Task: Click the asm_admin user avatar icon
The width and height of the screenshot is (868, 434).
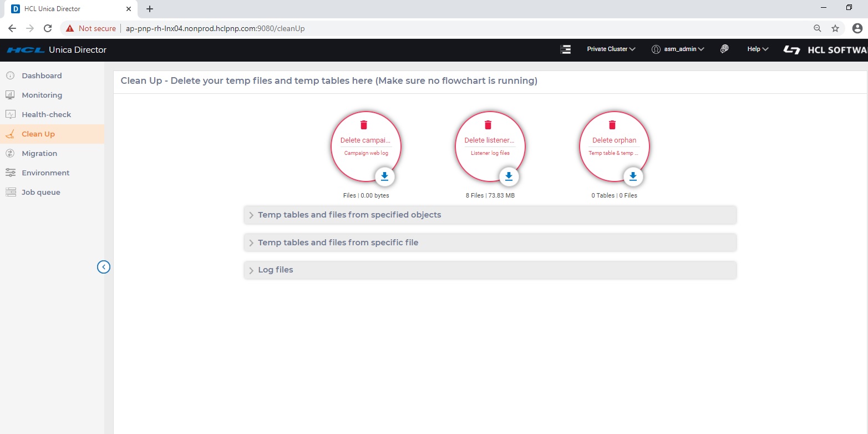Action: [x=657, y=49]
